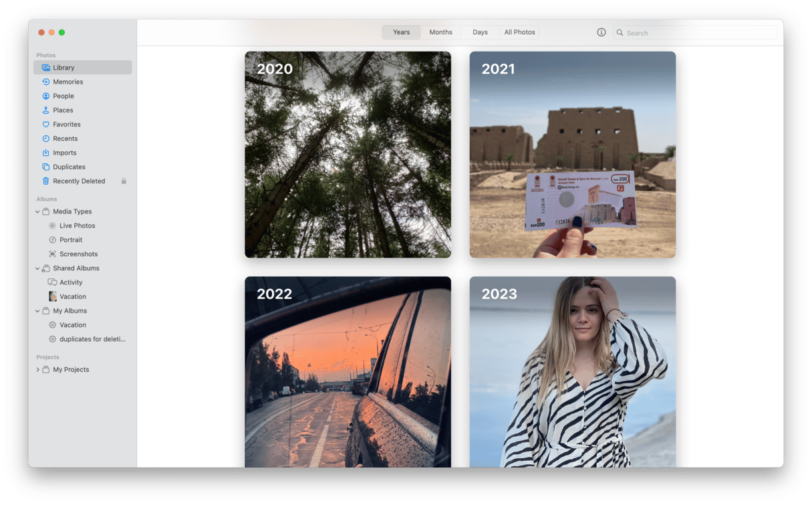Screen dimensions: 812x505
Task: Collapse the My Albums section
Action: pos(37,311)
